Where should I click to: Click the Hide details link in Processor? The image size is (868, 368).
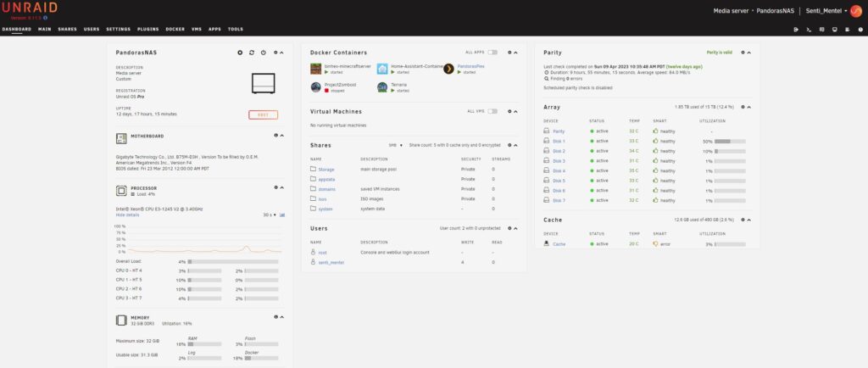(x=127, y=215)
